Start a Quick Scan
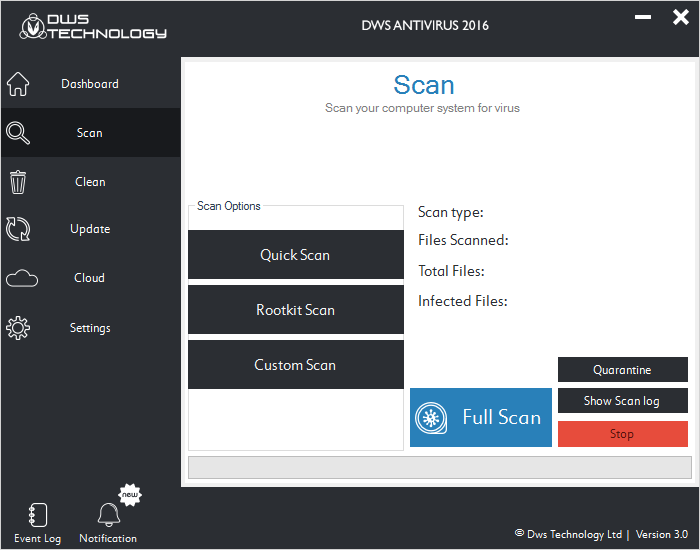The image size is (700, 550). point(296,255)
